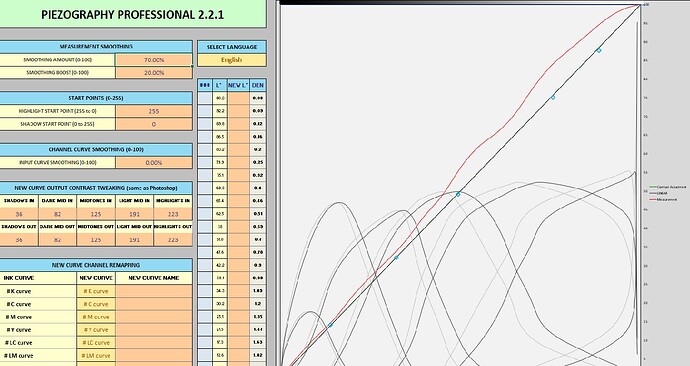The height and width of the screenshot is (366, 690).
Task: Open new curve dropdown for K curve
Action: coord(96,291)
